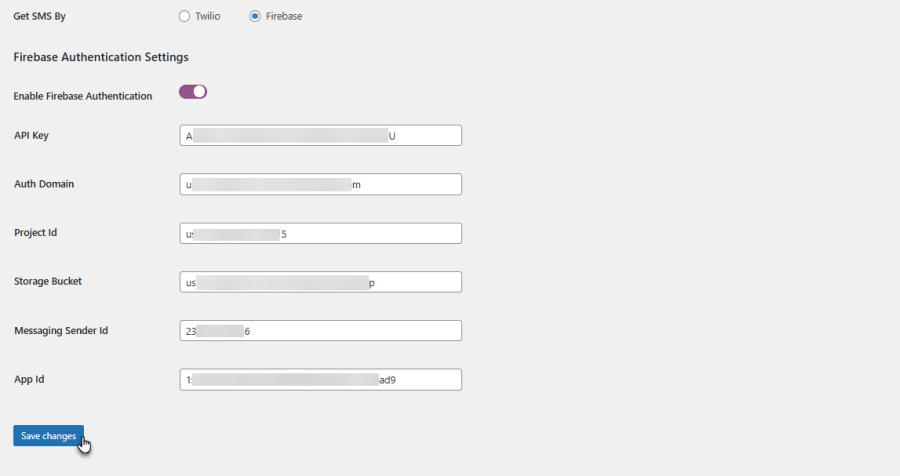Click the 'Messaging Sender Id' label text

point(61,330)
